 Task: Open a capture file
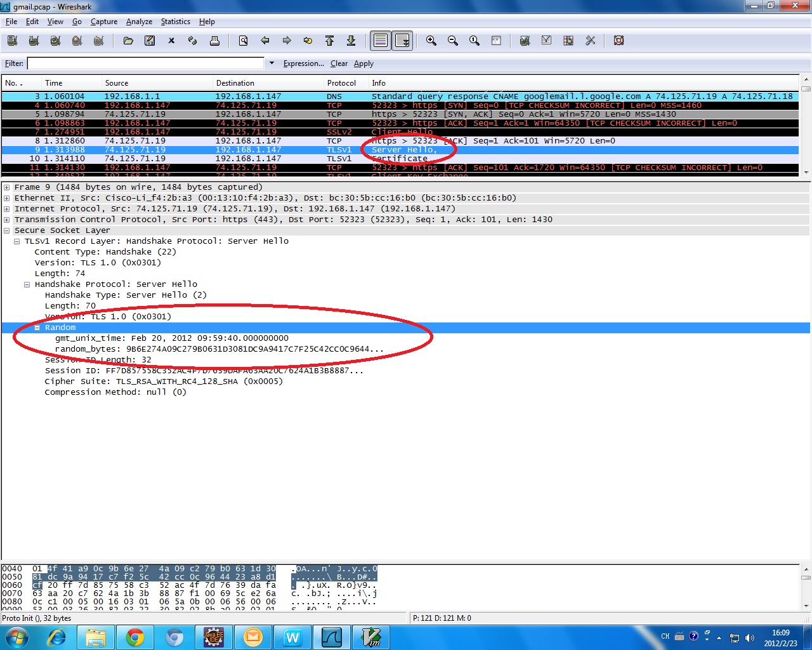128,41
